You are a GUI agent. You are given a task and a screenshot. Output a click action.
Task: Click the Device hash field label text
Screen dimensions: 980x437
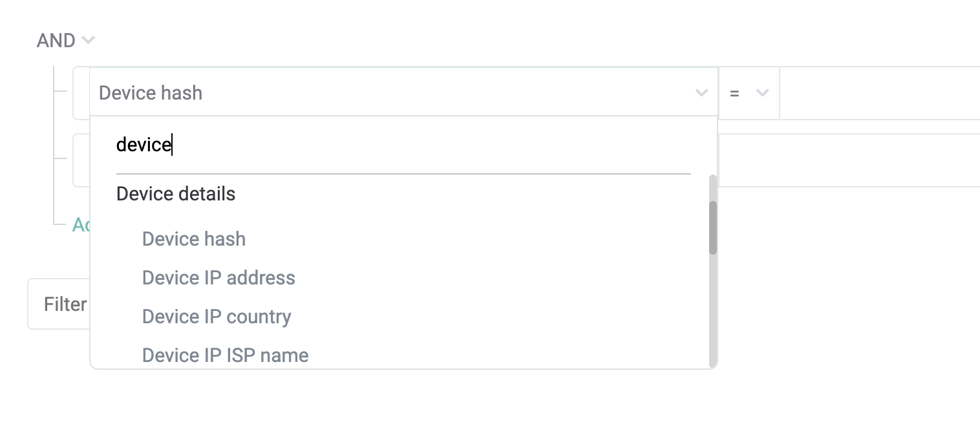point(150,92)
